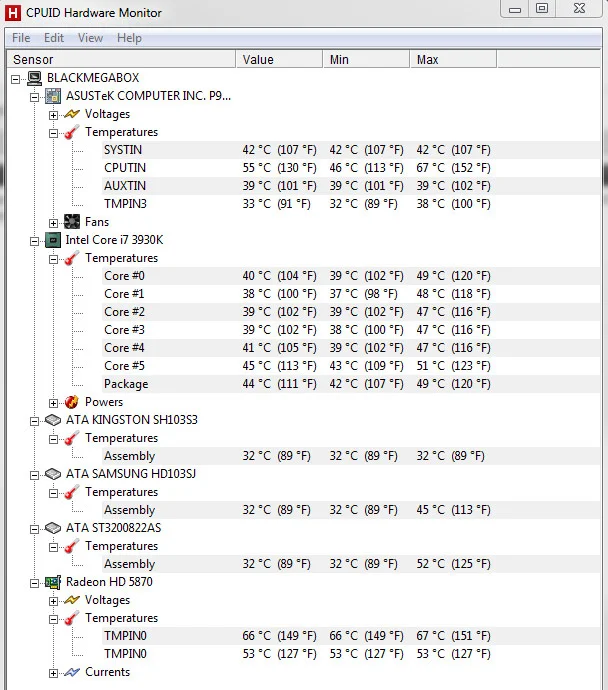Collapse the Intel Core i7 3930K node
The image size is (608, 690).
click(36, 240)
